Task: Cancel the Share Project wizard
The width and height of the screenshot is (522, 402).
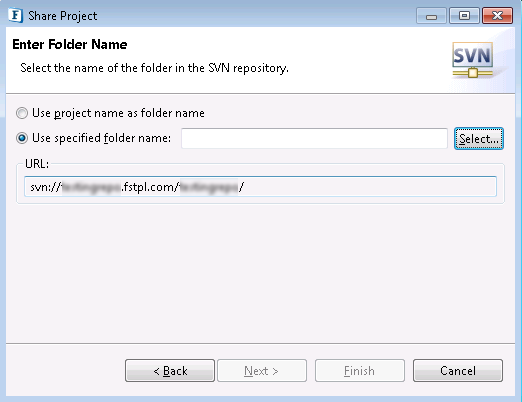Action: (458, 370)
